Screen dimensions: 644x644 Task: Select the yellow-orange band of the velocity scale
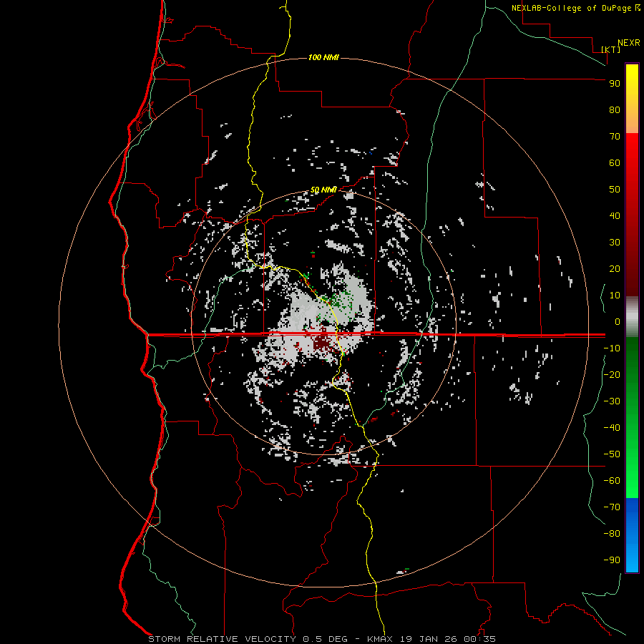[x=632, y=99]
